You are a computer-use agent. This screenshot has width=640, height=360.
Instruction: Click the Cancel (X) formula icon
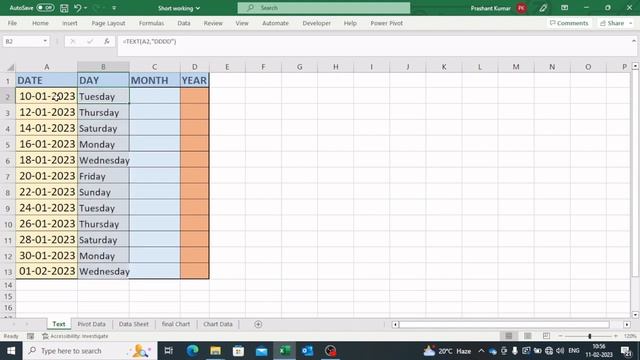pyautogui.click(x=73, y=41)
